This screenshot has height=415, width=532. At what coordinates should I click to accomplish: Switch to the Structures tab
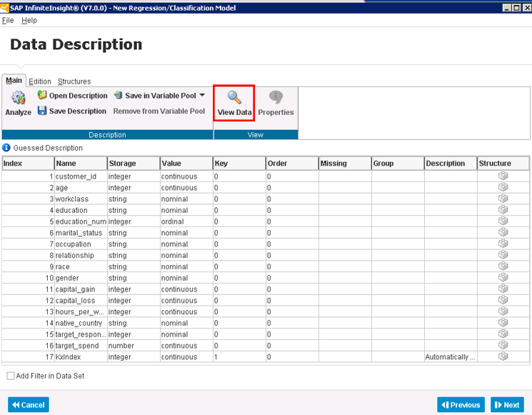[x=74, y=81]
